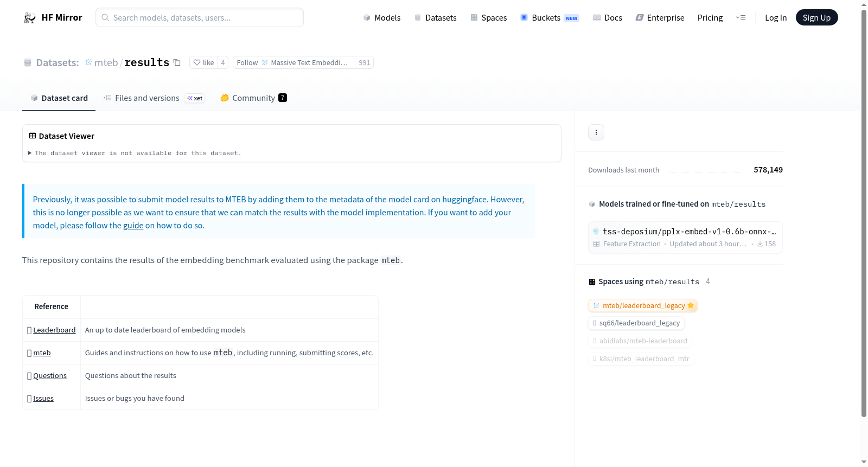Image resolution: width=868 pixels, height=467 pixels.
Task: Click the page vertical scrollbar
Action: point(864,213)
